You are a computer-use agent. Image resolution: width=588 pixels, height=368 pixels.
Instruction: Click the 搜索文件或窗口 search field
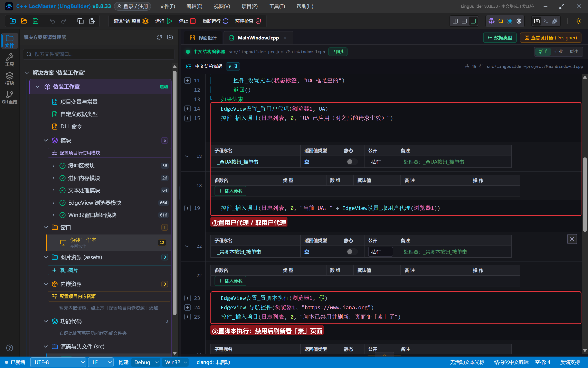tap(99, 54)
